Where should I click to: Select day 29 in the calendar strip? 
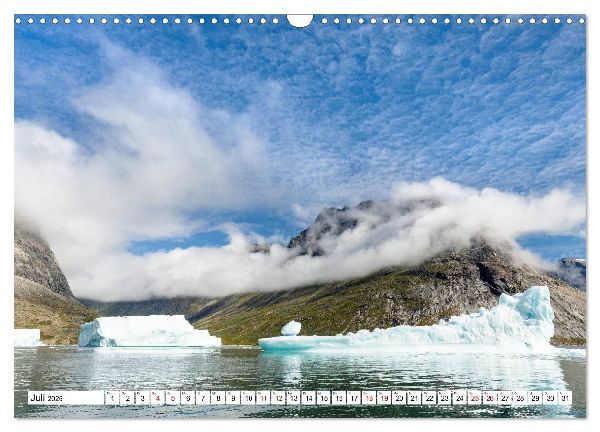tap(535, 398)
